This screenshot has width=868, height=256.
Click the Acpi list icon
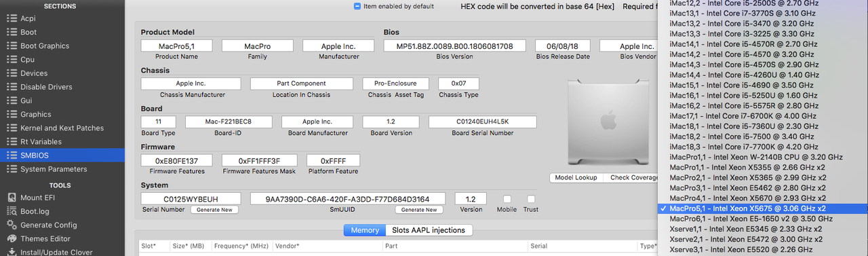(12, 18)
